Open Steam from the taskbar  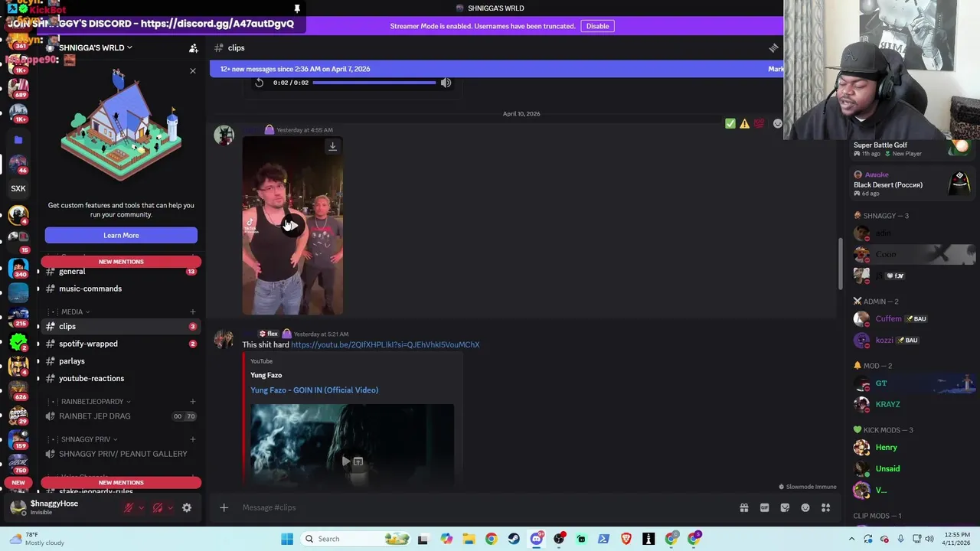point(514,539)
